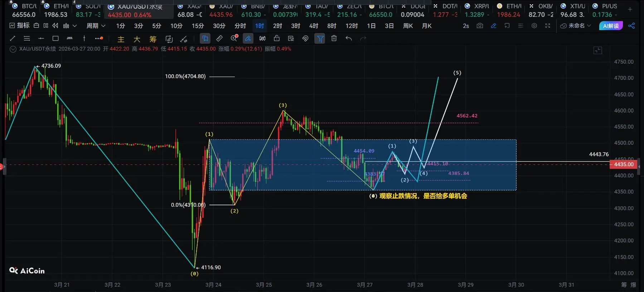Open more drawing tools menu

[99, 38]
